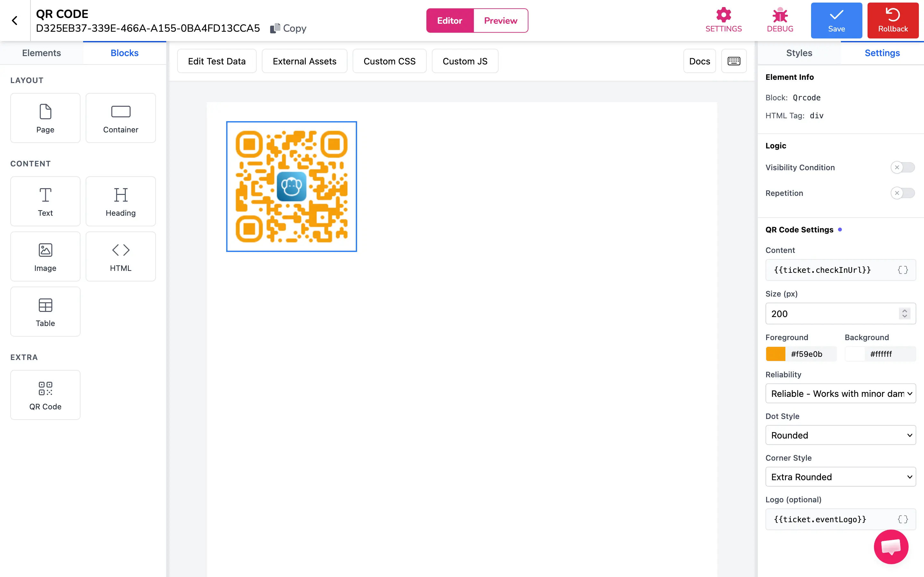
Task: Open the Reliability dropdown
Action: (x=840, y=393)
